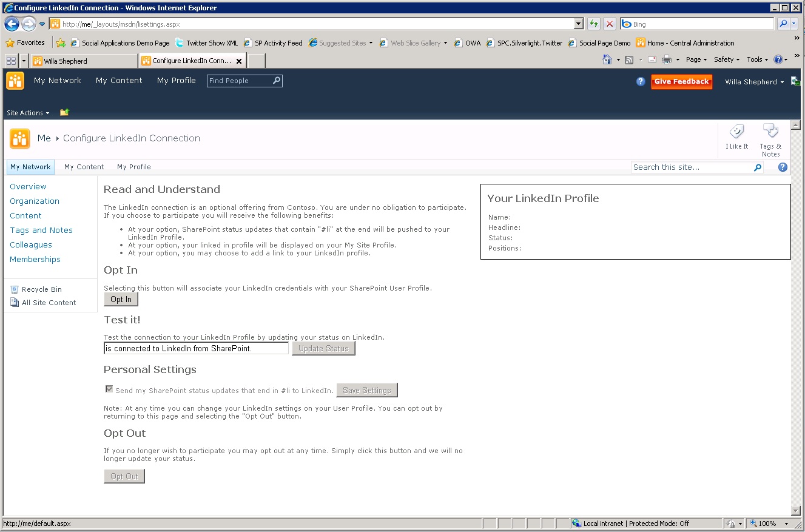The image size is (805, 532).
Task: Open the Favorites star button
Action: 25,42
